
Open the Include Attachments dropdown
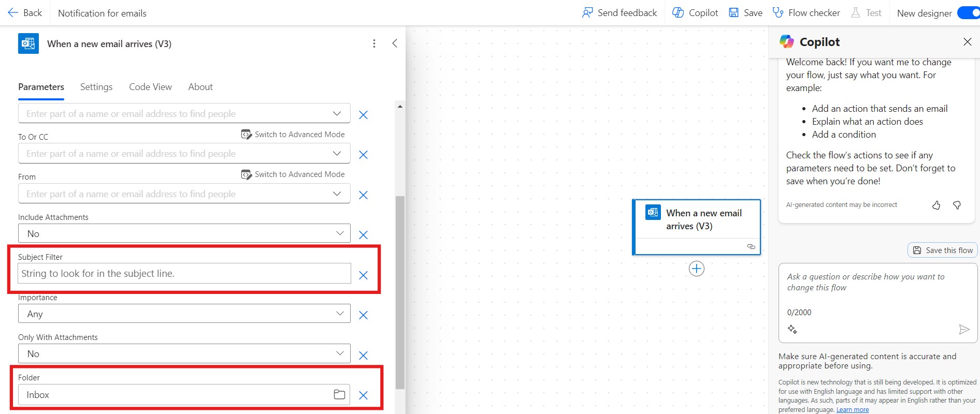[184, 233]
